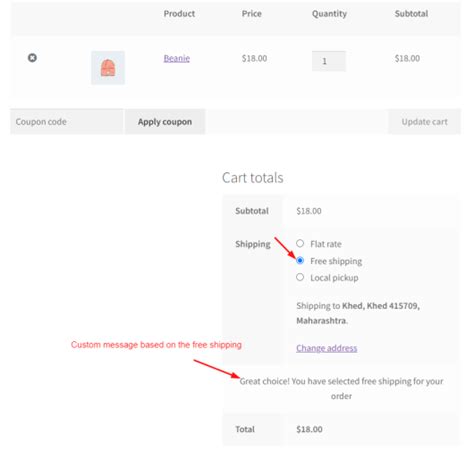This screenshot has width=474, height=458.
Task: Open the Beanie product thumbnail image
Action: point(108,68)
